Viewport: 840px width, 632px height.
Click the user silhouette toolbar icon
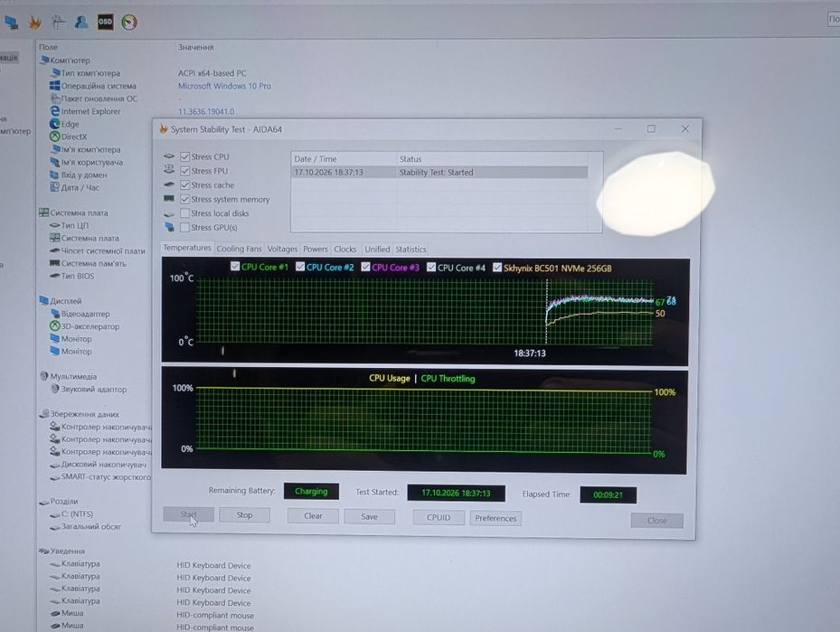point(81,22)
